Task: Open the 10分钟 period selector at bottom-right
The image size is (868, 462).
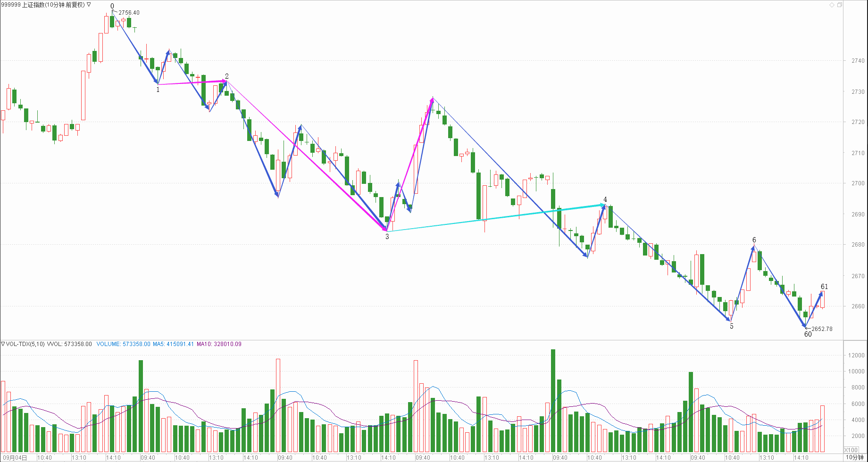Action: click(854, 458)
